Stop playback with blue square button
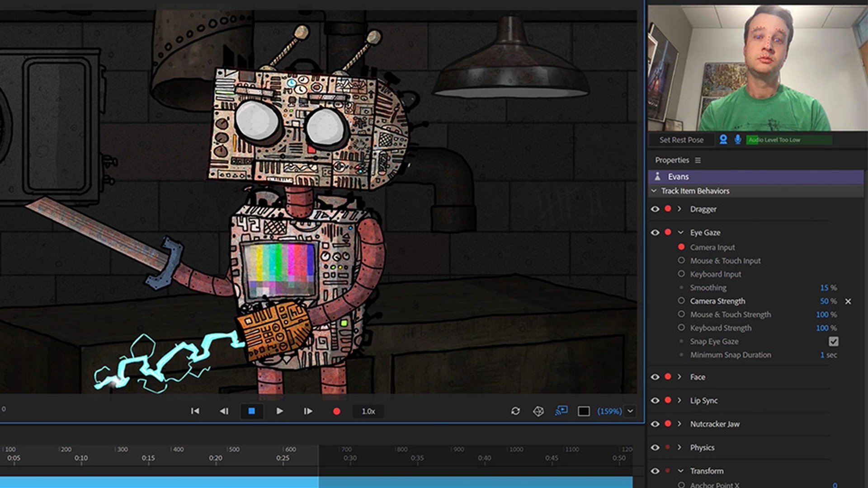Viewport: 868px width, 488px height. (252, 411)
